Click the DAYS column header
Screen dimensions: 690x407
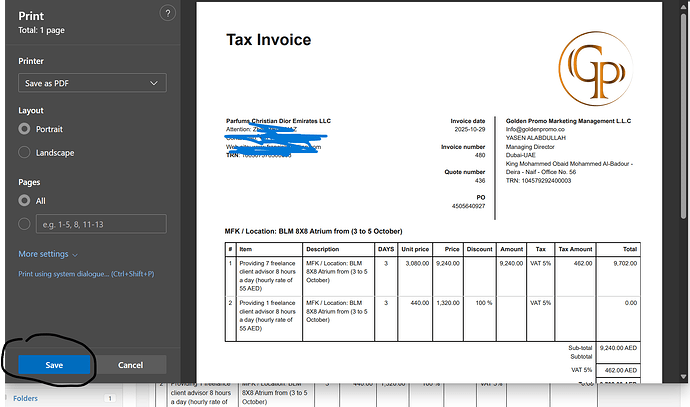386,249
